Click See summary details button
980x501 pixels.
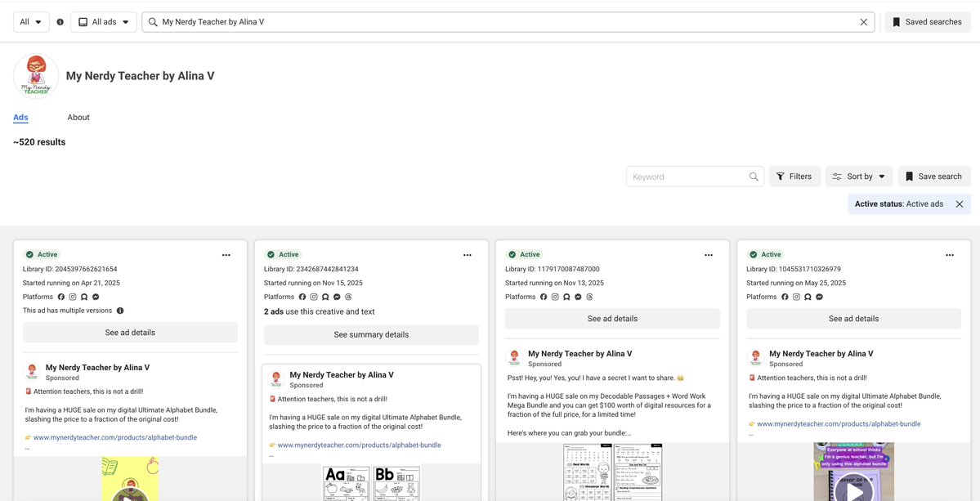371,335
